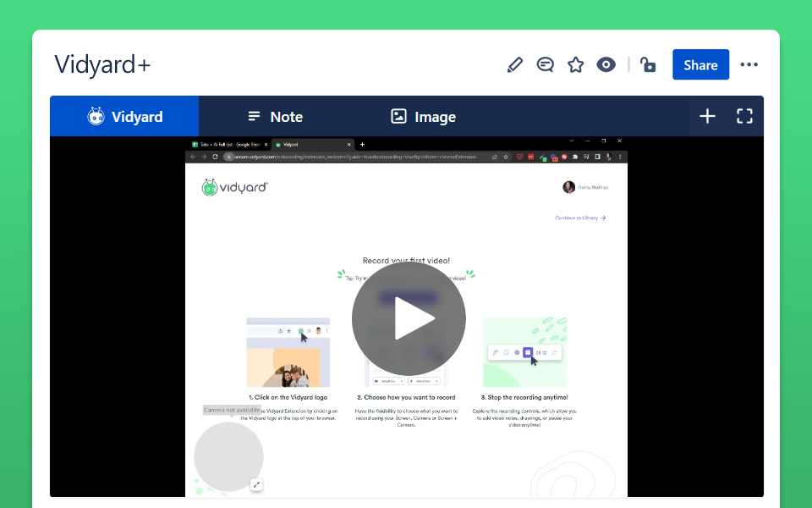The width and height of the screenshot is (812, 508).
Task: Click "Record your first video!" heading
Action: [407, 260]
